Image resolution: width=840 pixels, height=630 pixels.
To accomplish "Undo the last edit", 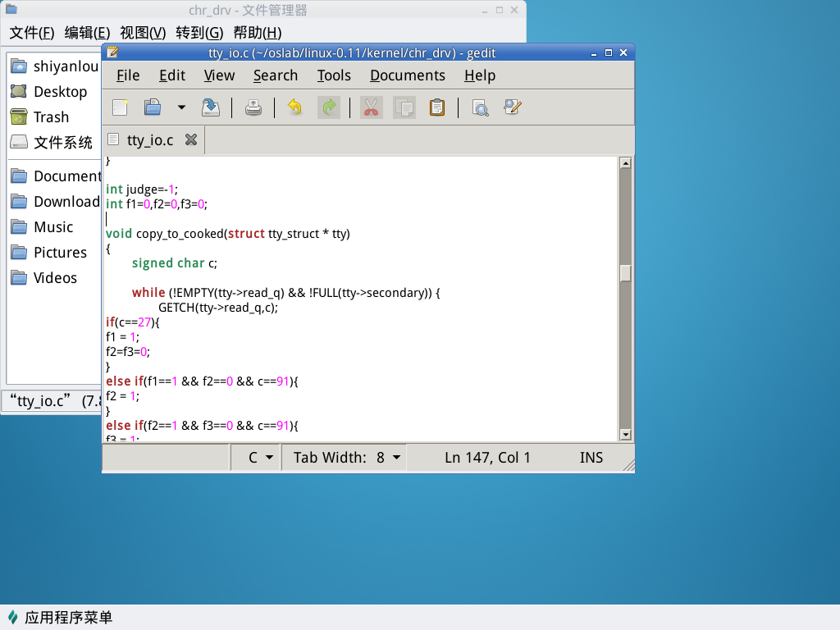I will [294, 107].
